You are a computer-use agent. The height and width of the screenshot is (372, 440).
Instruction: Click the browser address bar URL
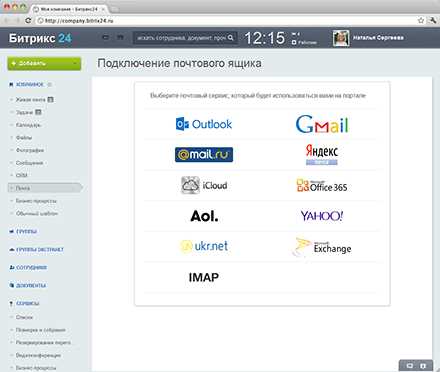(x=79, y=21)
